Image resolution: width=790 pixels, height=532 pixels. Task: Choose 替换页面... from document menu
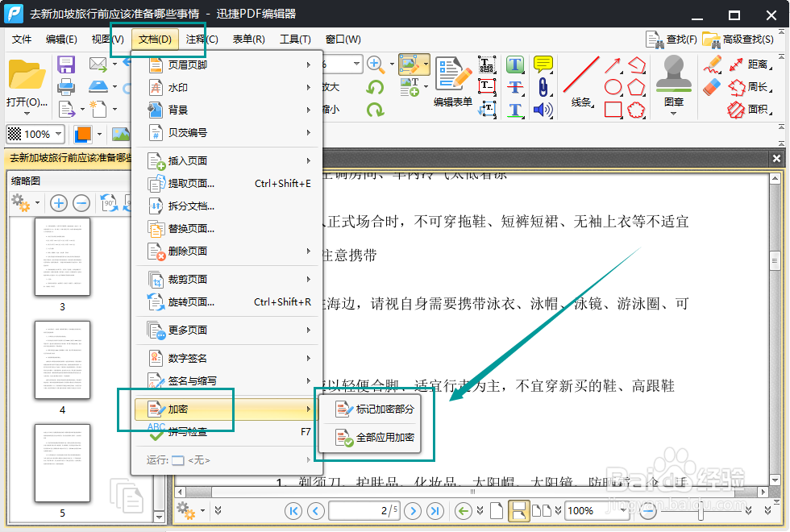point(228,229)
